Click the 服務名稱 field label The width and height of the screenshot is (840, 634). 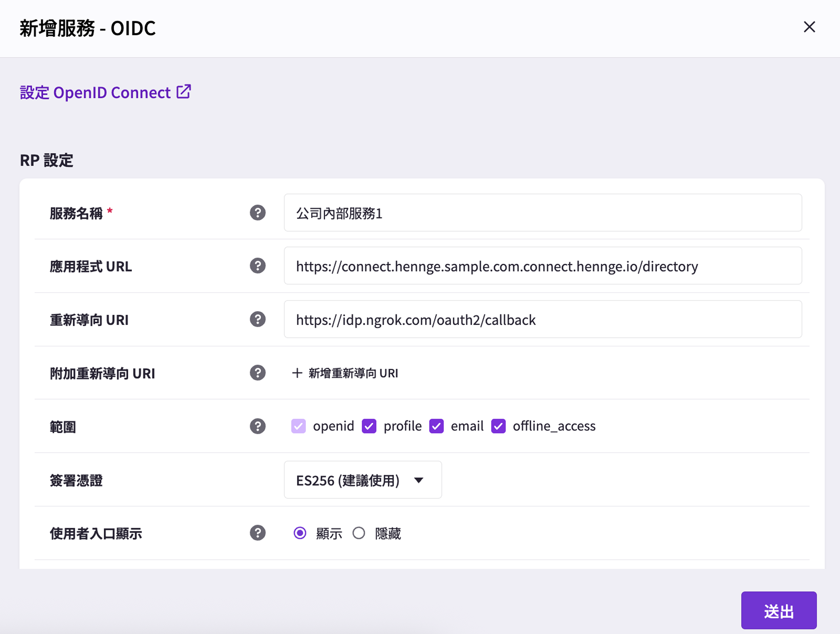point(76,213)
